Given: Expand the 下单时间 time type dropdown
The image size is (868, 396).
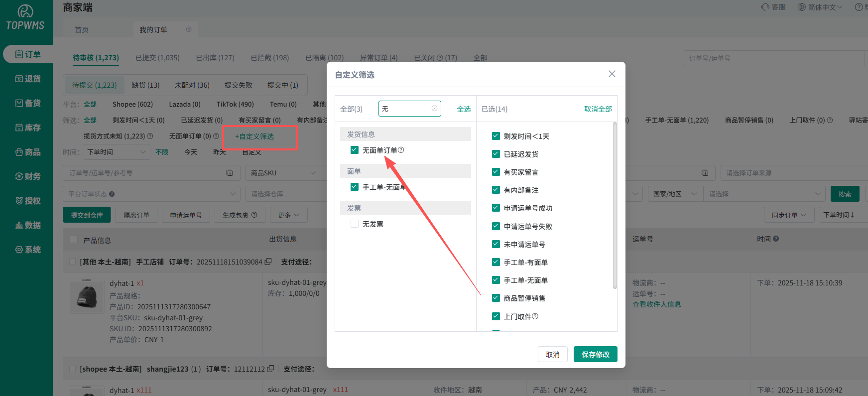Looking at the screenshot, I should coord(117,152).
